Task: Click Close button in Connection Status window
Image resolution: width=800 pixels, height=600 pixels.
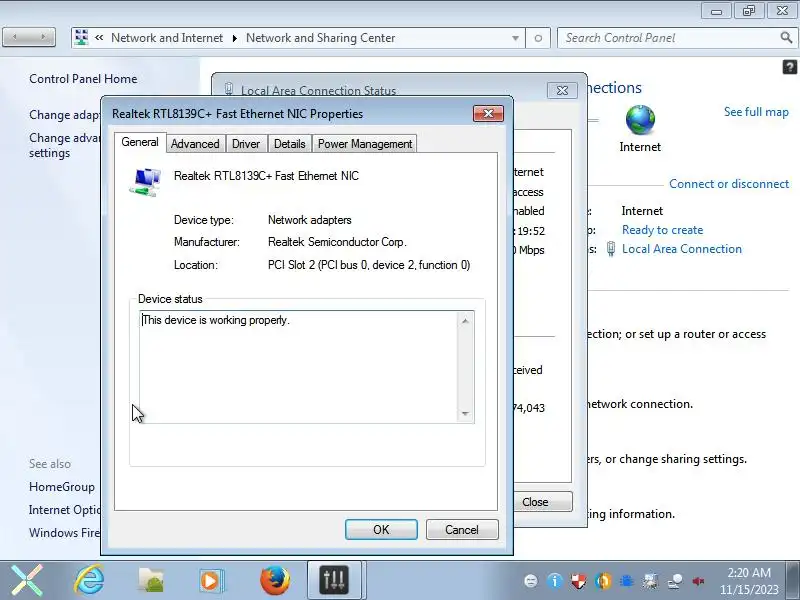Action: point(543,502)
